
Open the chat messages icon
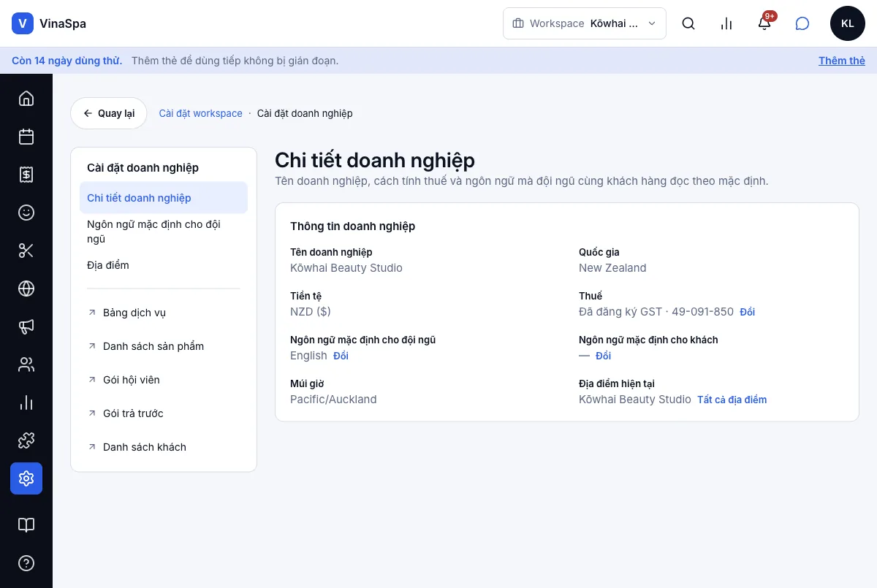(802, 23)
